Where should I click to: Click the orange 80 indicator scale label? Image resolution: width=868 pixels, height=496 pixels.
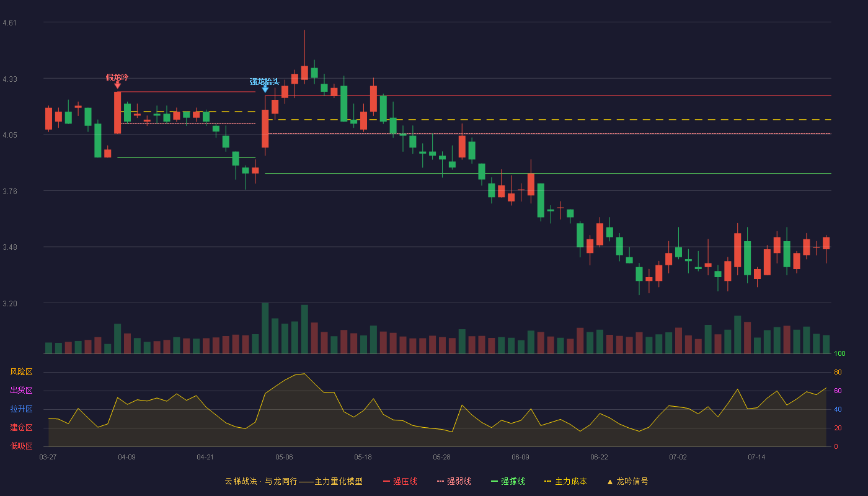coord(838,372)
